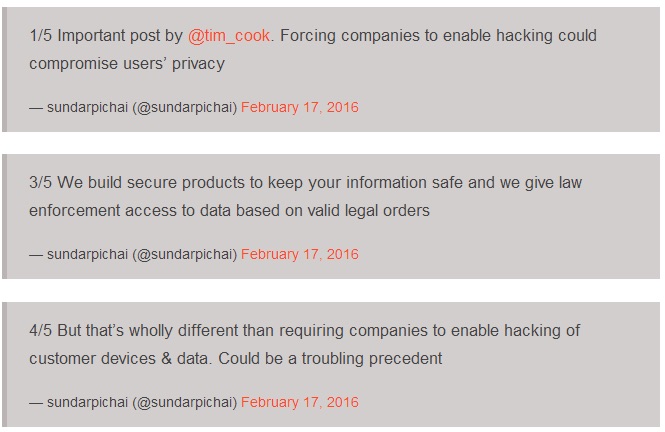Open the date link under the 4/5 tweet

click(300, 402)
